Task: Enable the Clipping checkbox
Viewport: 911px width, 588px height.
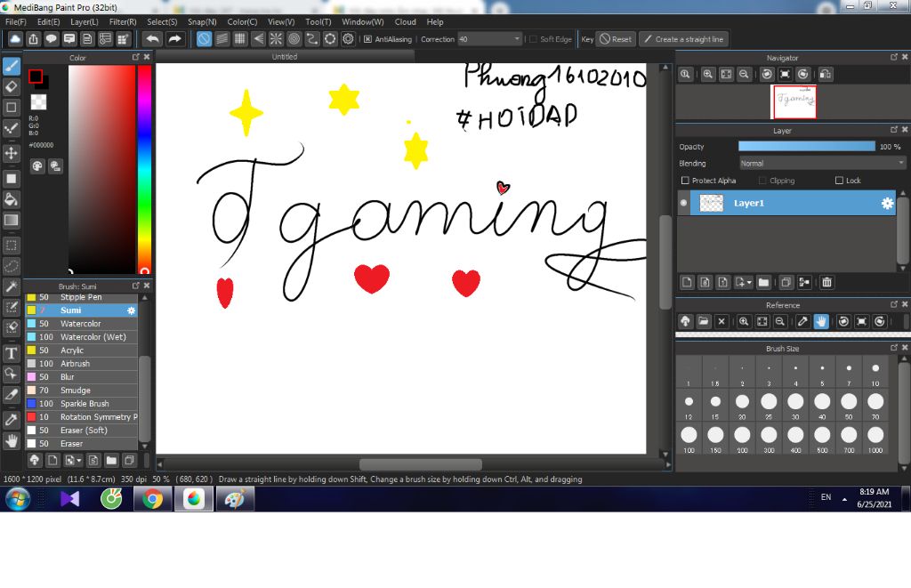Action: tap(762, 181)
